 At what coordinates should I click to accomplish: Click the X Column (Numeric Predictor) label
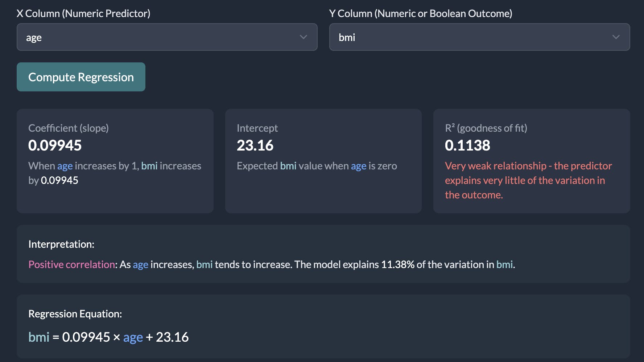click(83, 13)
